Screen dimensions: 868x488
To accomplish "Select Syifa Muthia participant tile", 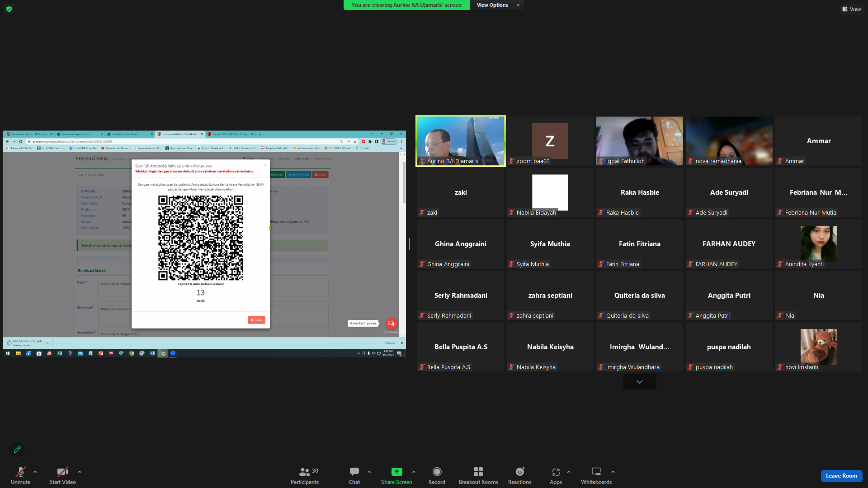I will (550, 244).
